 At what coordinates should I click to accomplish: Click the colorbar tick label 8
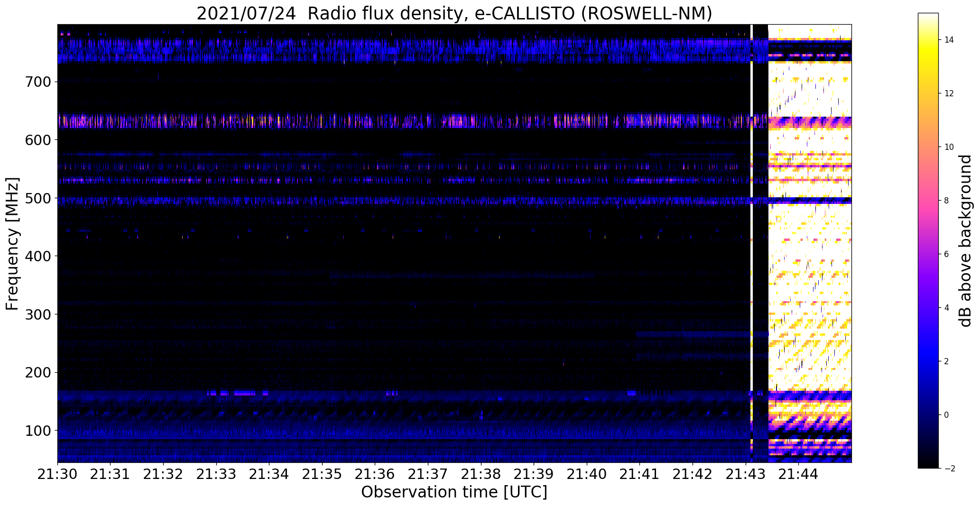[946, 201]
